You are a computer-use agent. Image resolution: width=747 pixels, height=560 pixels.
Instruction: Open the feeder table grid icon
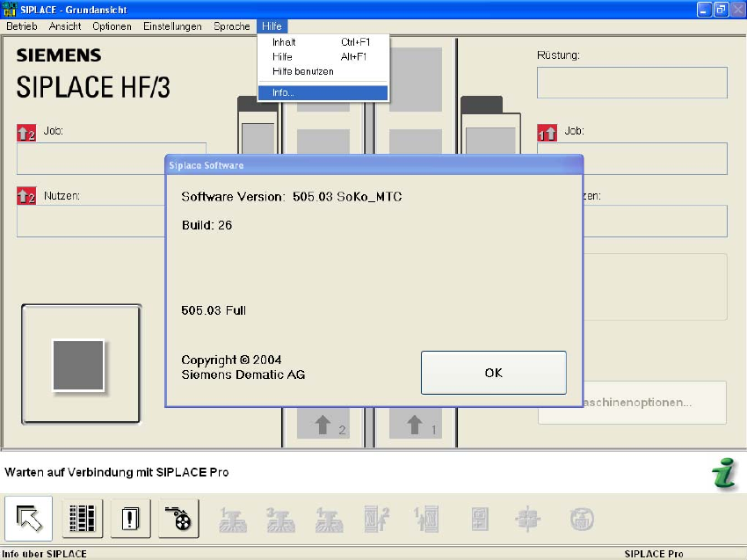pos(83,519)
